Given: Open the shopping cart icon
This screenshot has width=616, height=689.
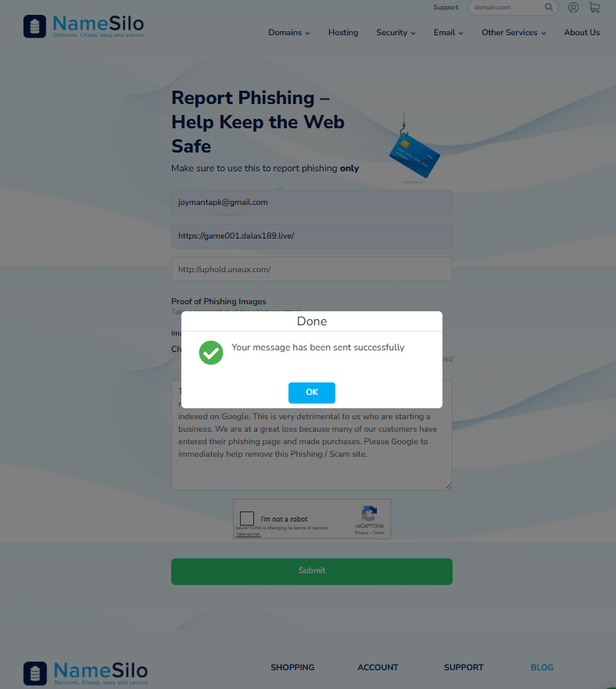Looking at the screenshot, I should (x=594, y=8).
